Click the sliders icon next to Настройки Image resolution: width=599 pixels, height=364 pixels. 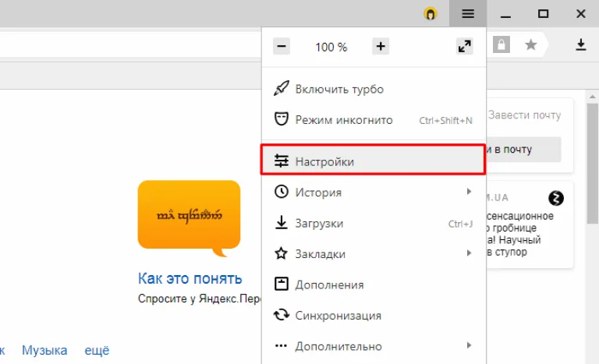tap(282, 161)
